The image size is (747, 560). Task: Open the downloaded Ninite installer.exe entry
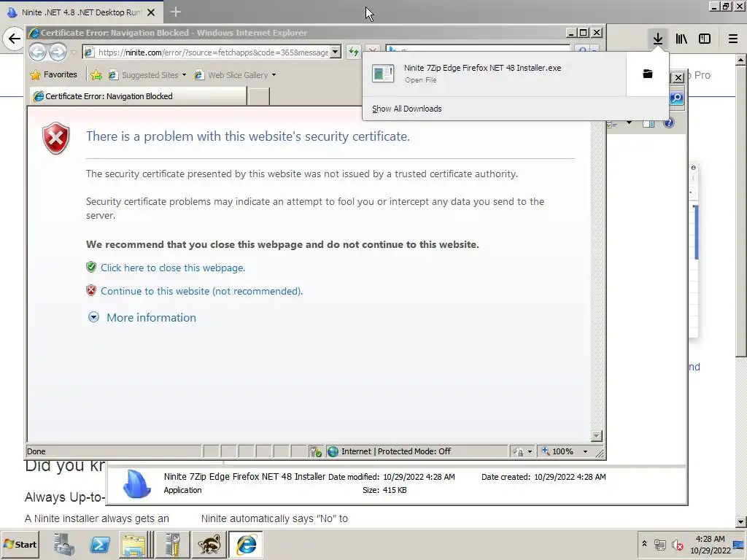[495, 74]
